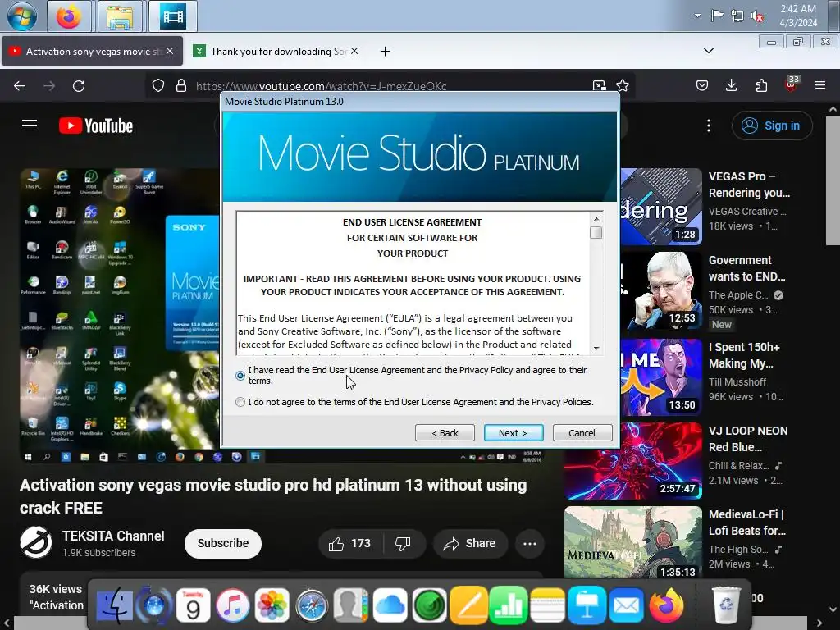The width and height of the screenshot is (840, 630).
Task: Reload the current YouTube page
Action: pos(79,85)
